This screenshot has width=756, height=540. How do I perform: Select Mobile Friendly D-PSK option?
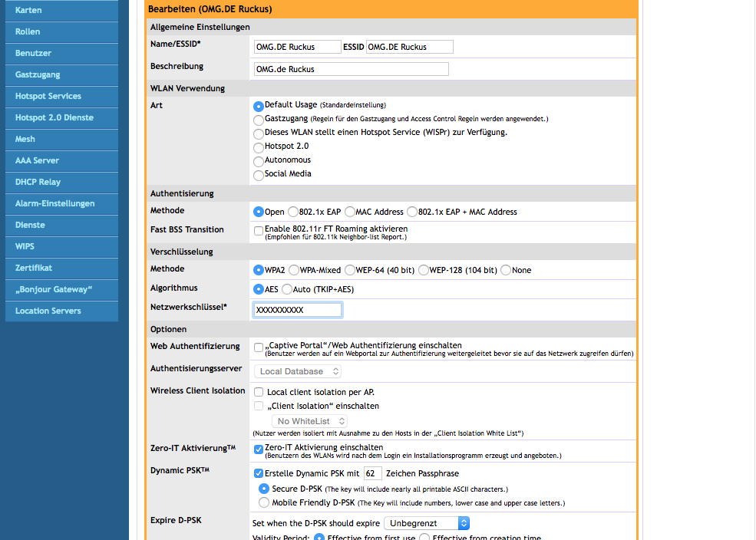pos(264,503)
